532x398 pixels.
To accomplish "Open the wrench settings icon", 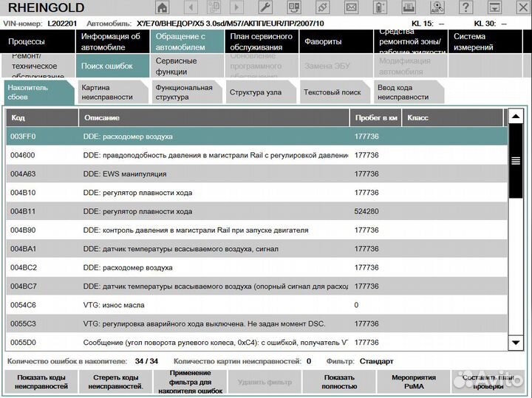I will (265, 7).
